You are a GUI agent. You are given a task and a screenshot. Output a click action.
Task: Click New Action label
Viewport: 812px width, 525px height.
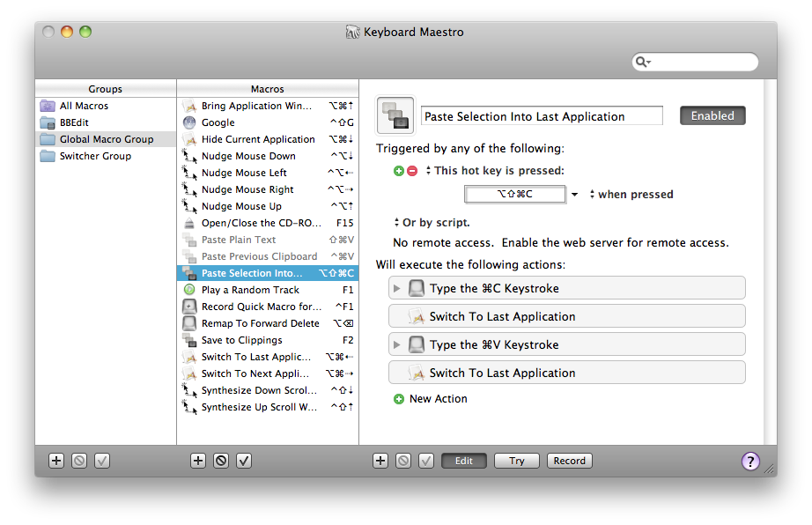(438, 399)
